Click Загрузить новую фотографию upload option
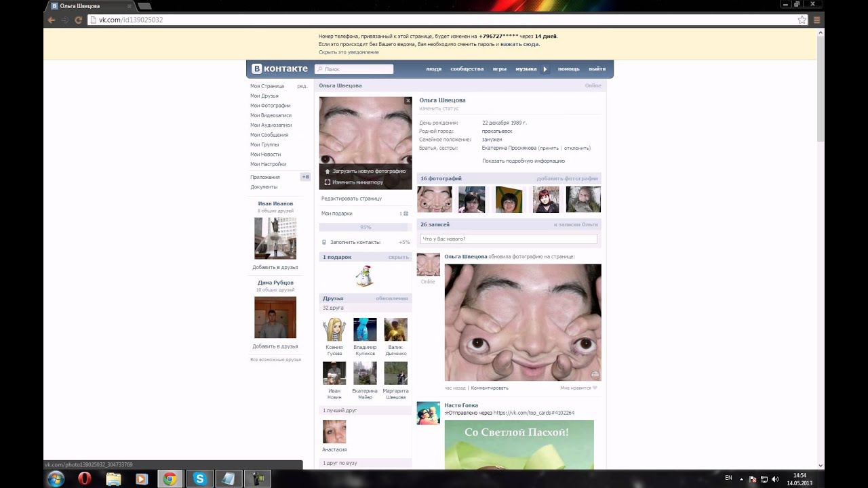The image size is (868, 488). coord(366,171)
